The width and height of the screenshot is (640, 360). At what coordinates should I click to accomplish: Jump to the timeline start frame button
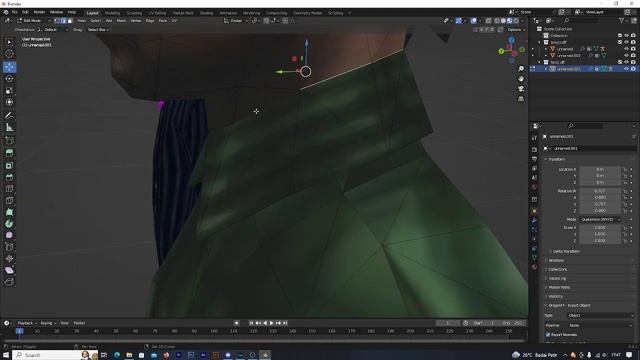tap(251, 323)
